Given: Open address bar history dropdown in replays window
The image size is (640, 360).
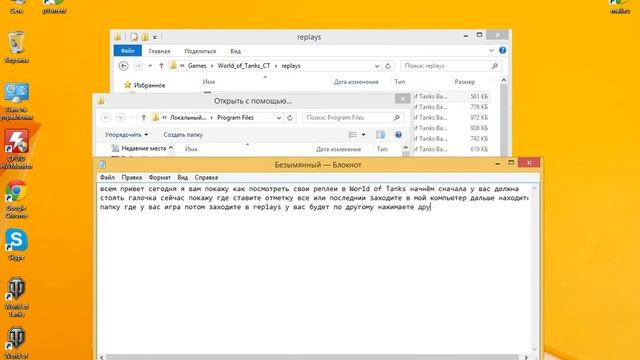Looking at the screenshot, I should [376, 66].
